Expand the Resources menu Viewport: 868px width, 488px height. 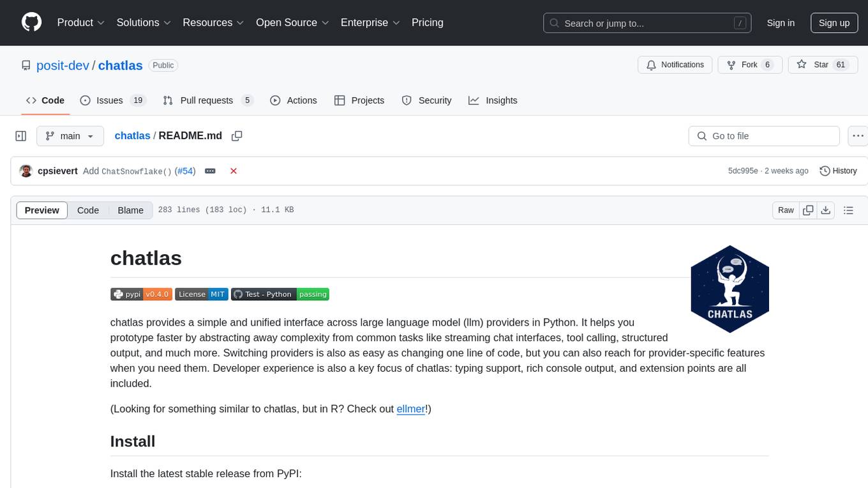pos(213,22)
